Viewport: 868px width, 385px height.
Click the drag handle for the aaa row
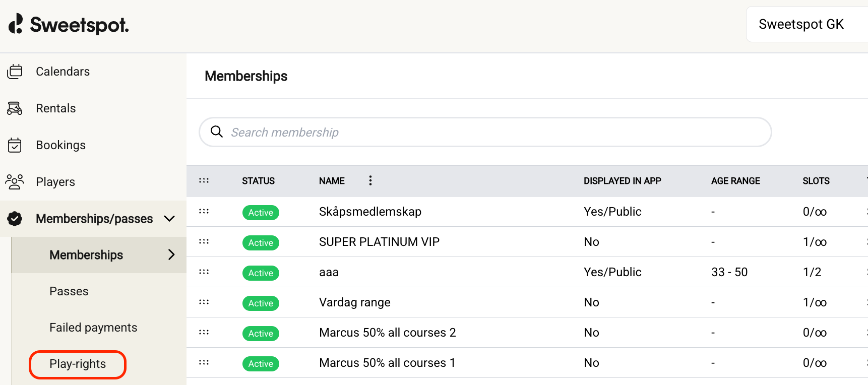coord(204,272)
